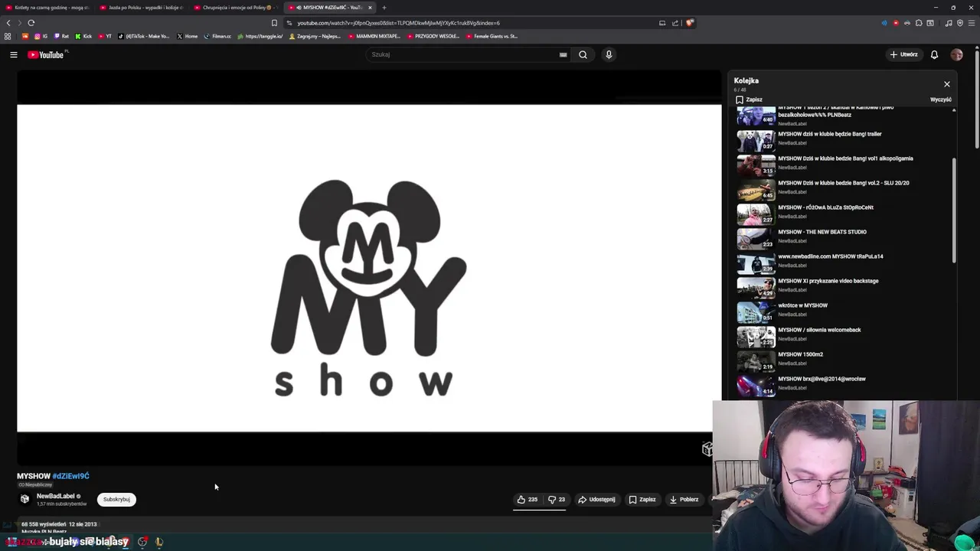
Task: Go back in browser history
Action: pos(8,23)
